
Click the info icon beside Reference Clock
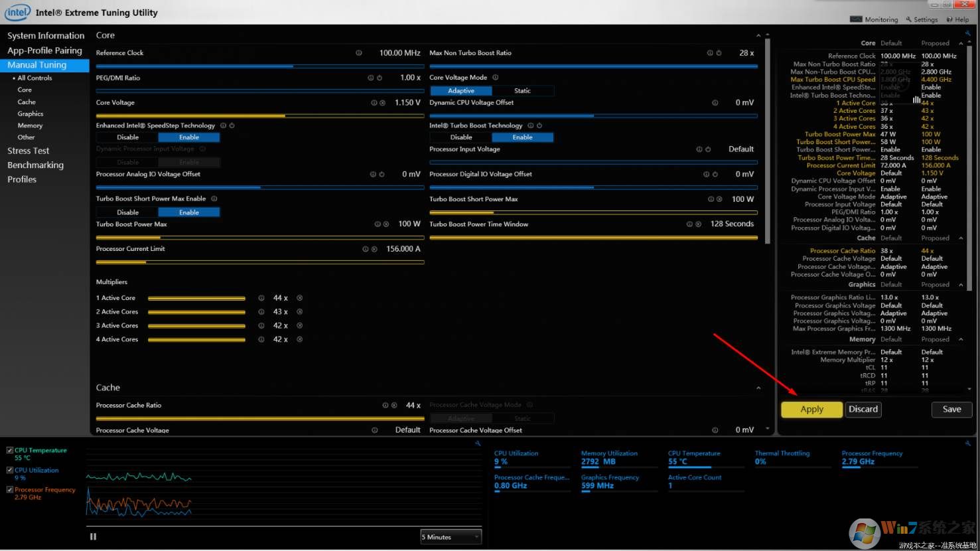click(x=358, y=53)
